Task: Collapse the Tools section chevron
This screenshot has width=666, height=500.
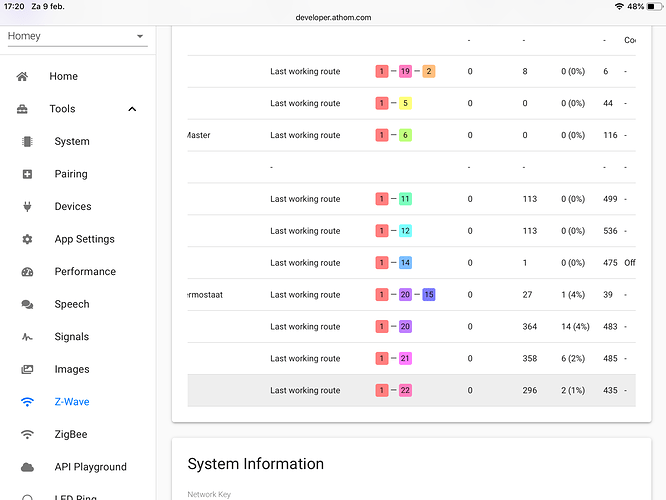Action: (132, 109)
